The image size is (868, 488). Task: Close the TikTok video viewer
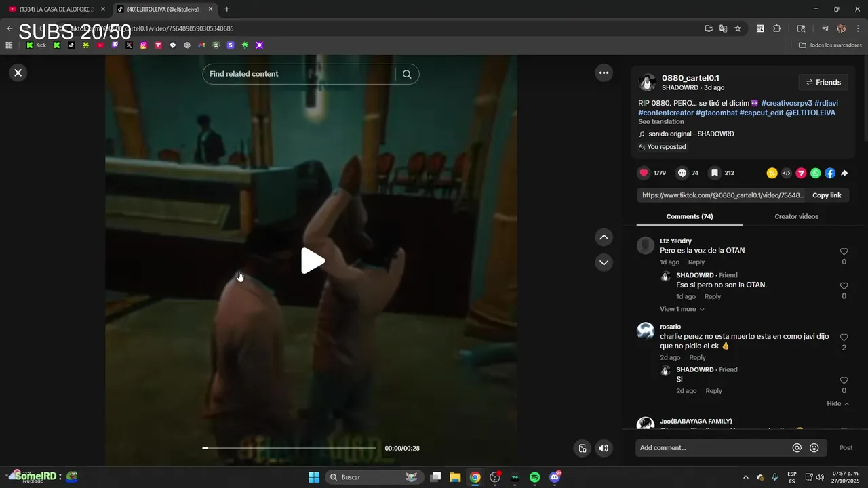click(x=18, y=73)
